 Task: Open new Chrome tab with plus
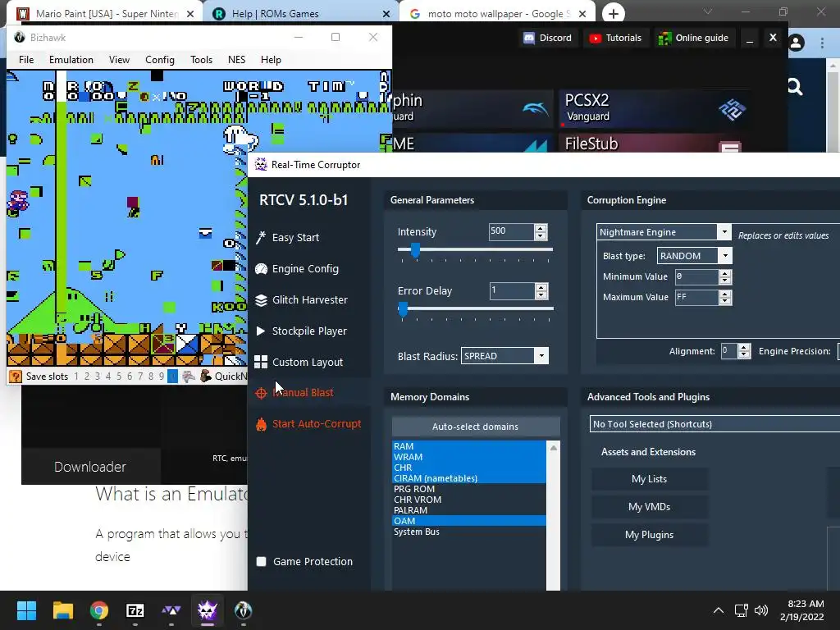614,14
